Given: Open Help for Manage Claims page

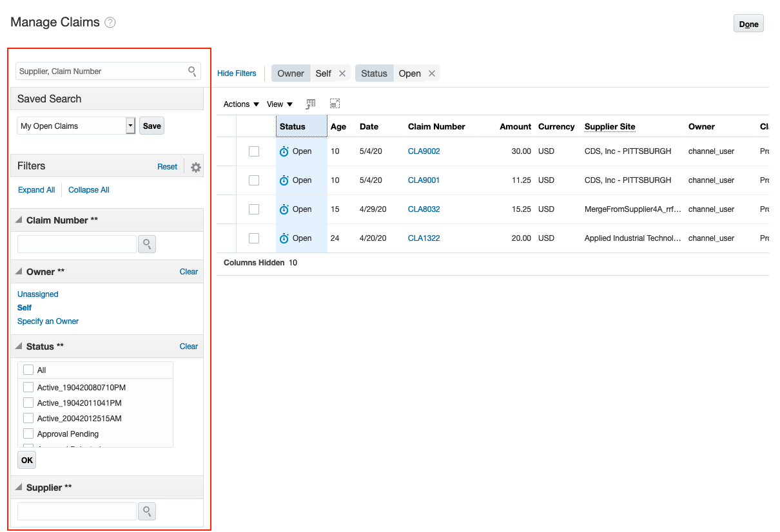Looking at the screenshot, I should [x=110, y=22].
